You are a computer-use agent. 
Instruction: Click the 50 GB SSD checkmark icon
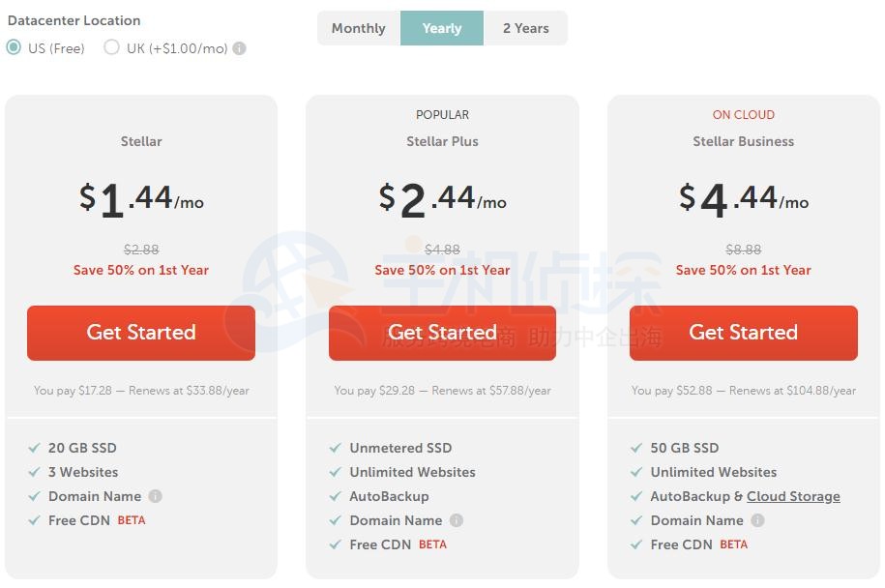coord(636,448)
